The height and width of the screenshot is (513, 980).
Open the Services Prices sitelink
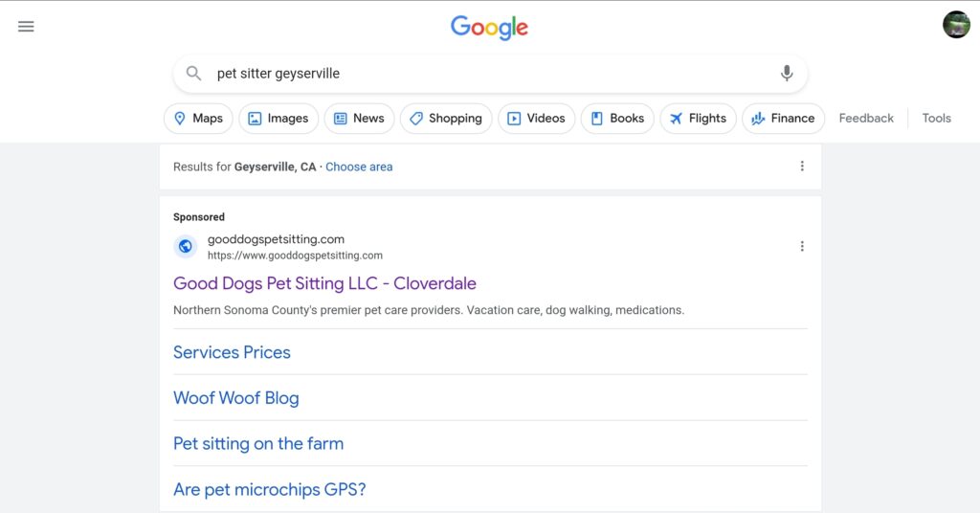coord(232,352)
